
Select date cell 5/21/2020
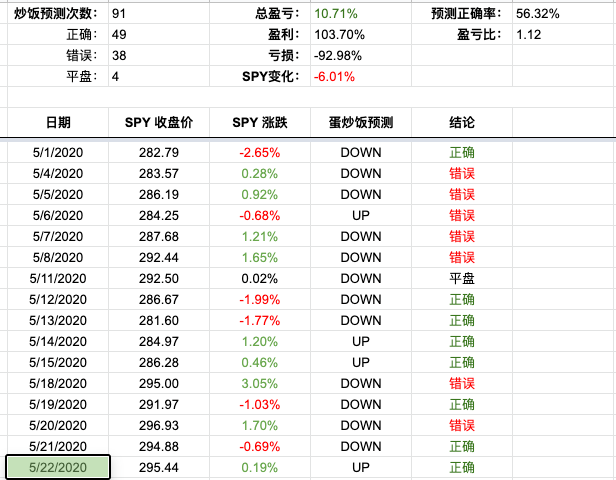pos(58,446)
